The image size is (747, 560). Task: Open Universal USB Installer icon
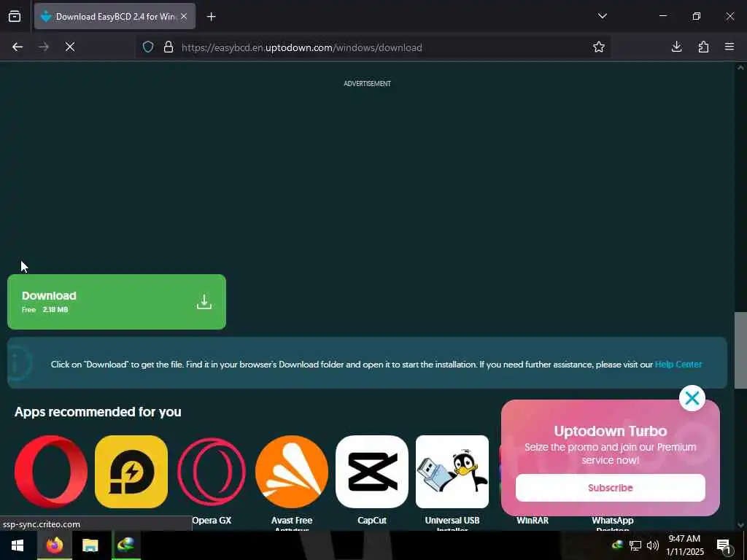click(x=452, y=472)
